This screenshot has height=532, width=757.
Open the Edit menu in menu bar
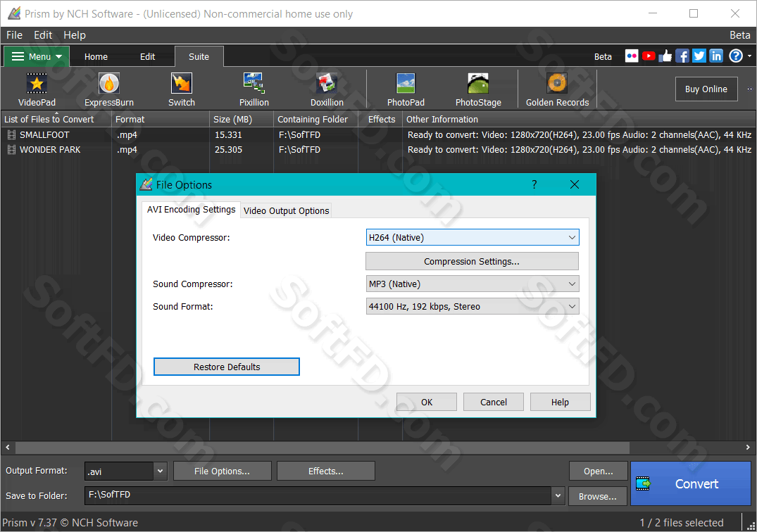43,34
